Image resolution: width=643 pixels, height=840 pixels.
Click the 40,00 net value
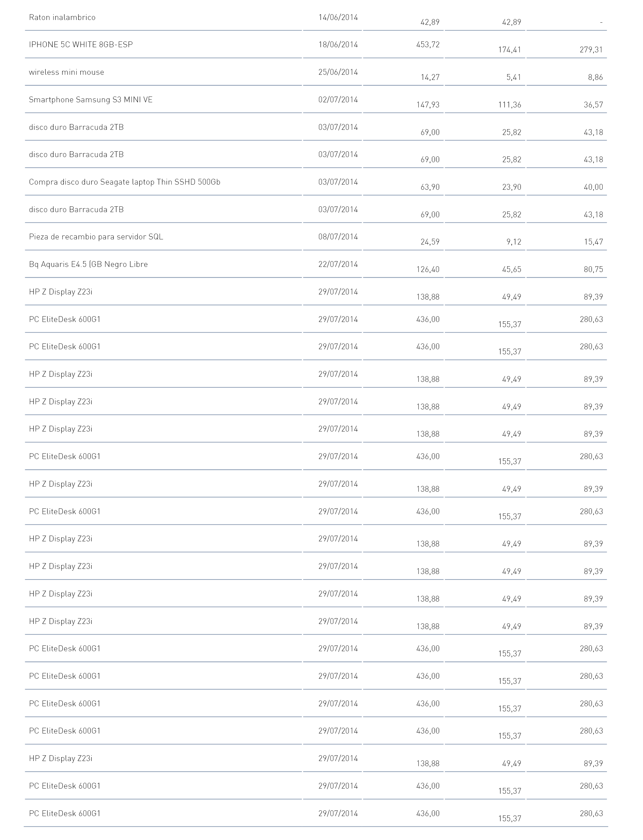(593, 187)
